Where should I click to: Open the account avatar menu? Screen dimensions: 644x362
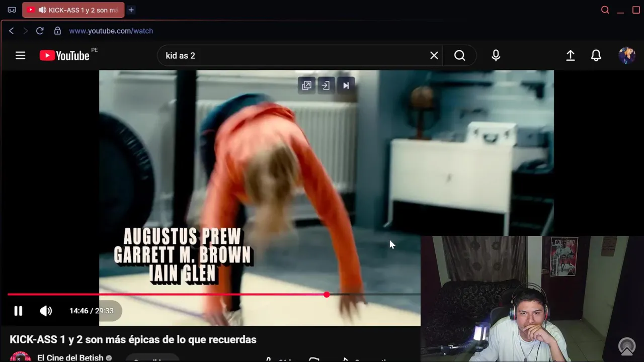(627, 55)
